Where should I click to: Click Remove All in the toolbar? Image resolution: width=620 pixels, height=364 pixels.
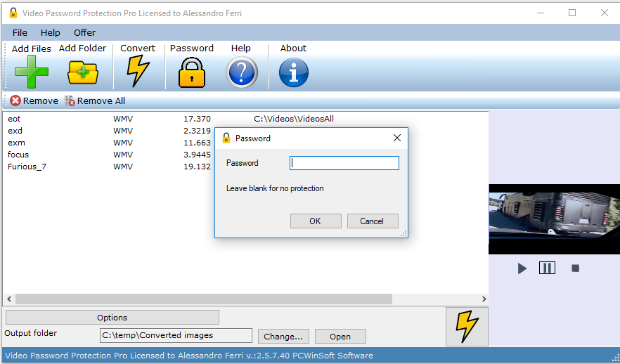(x=95, y=100)
